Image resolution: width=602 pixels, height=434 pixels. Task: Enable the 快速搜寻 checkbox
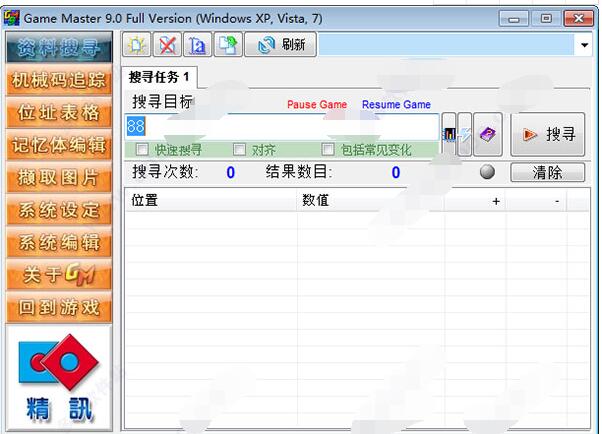(x=142, y=149)
